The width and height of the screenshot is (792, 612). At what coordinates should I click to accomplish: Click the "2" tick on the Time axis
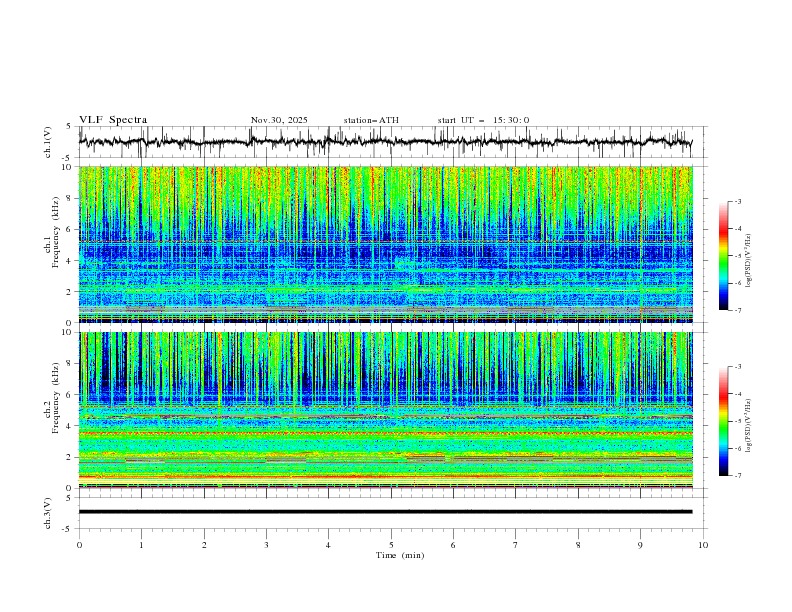point(204,545)
